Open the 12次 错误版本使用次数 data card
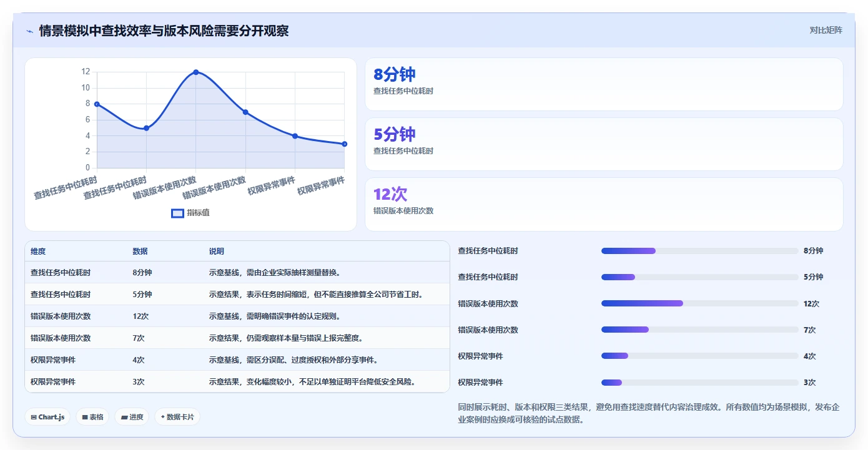The image size is (868, 450). pyautogui.click(x=604, y=204)
